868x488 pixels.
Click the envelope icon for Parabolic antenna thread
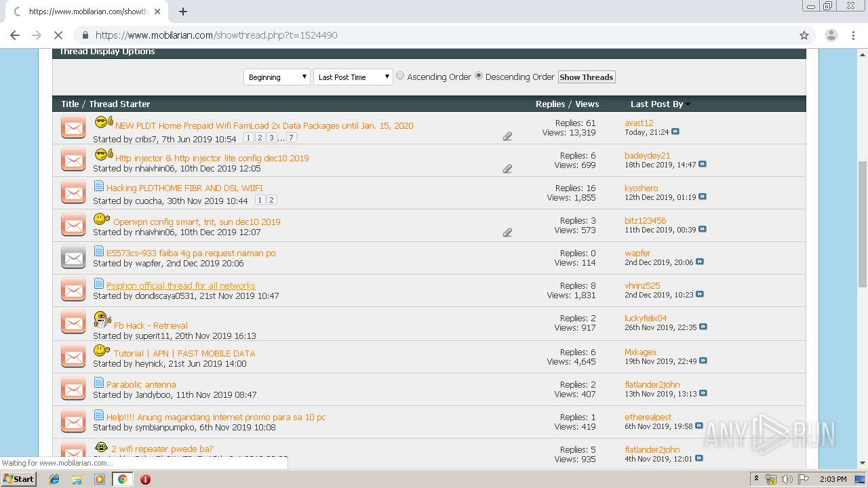[73, 389]
